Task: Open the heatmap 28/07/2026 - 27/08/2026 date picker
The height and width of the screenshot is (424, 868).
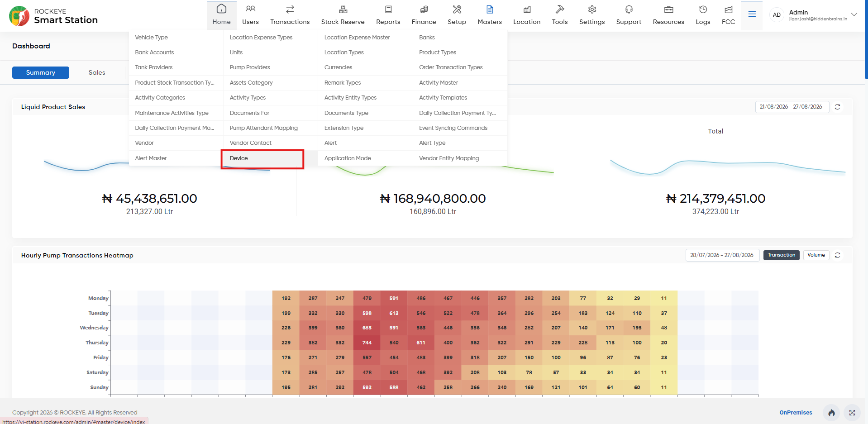Action: click(x=722, y=255)
